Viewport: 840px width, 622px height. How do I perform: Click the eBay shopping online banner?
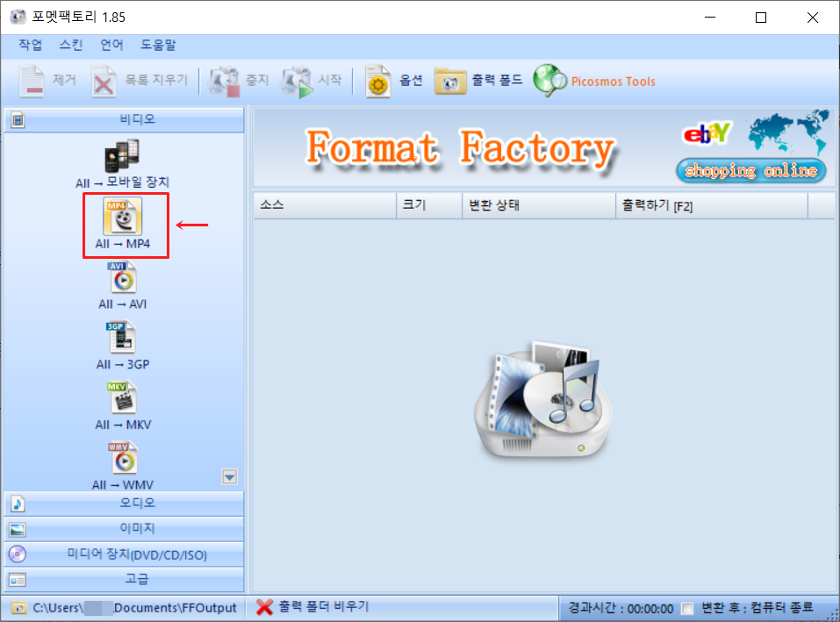coord(751,147)
